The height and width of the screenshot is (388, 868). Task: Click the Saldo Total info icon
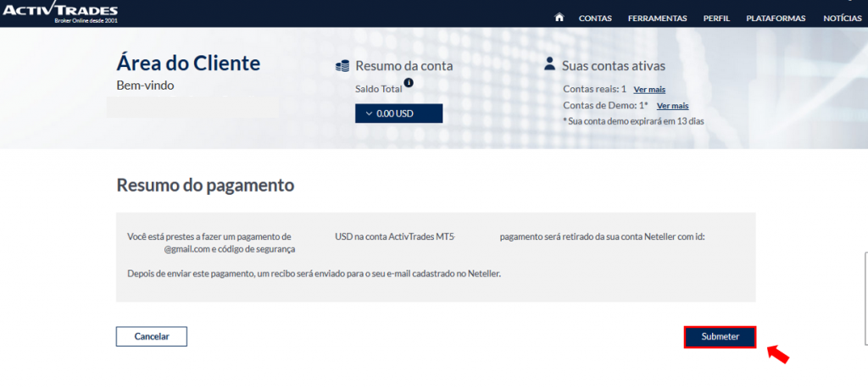pos(409,82)
